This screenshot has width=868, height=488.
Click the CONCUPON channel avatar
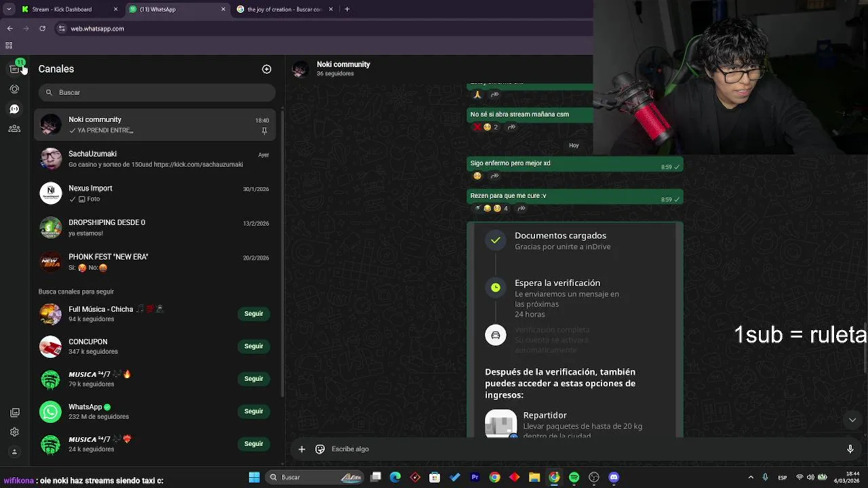click(50, 346)
